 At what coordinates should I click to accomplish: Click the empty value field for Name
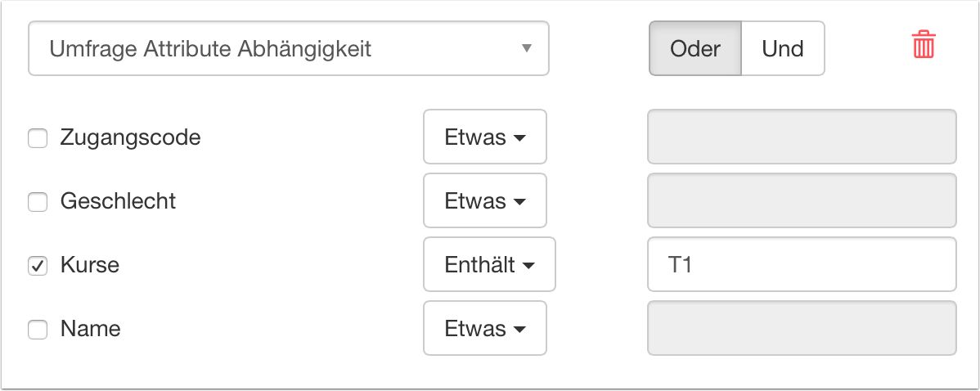coord(802,329)
